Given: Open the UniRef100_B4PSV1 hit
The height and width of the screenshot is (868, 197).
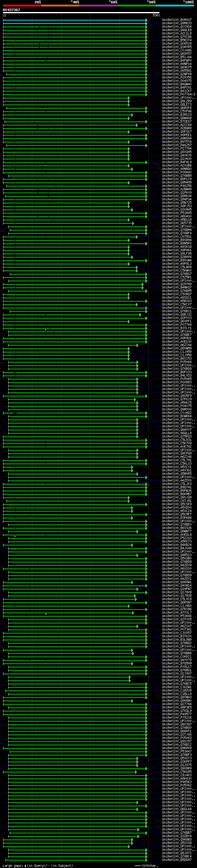Looking at the screenshot, I should pos(177,88).
